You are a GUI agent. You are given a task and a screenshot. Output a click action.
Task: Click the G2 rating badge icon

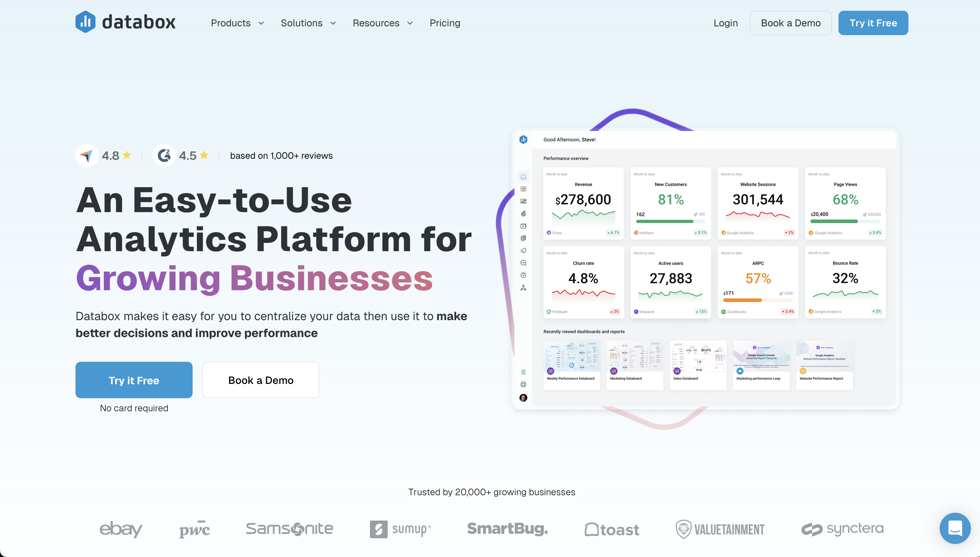click(x=164, y=155)
